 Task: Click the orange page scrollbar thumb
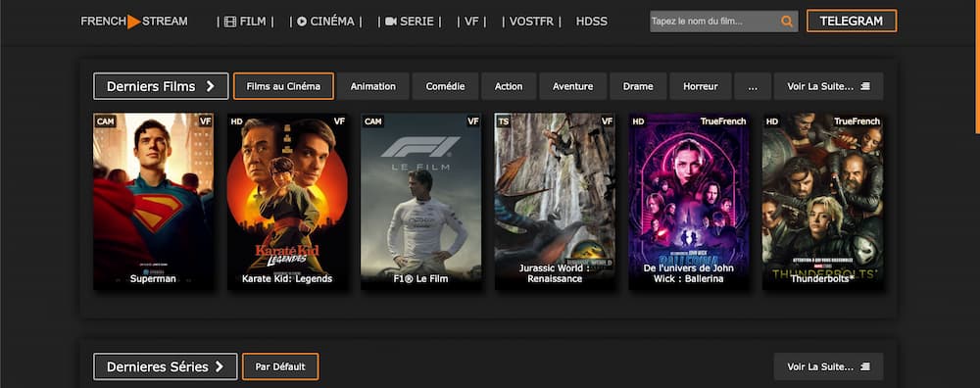click(977, 67)
